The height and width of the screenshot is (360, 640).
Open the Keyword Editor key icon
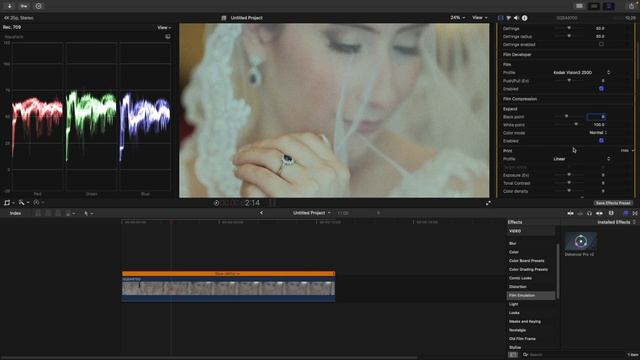[24, 6]
